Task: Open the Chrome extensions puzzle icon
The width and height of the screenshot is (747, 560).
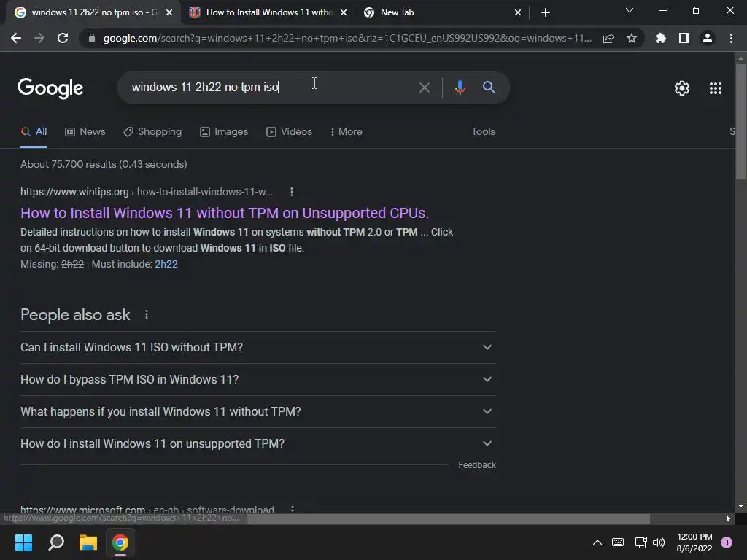Action: pos(661,38)
